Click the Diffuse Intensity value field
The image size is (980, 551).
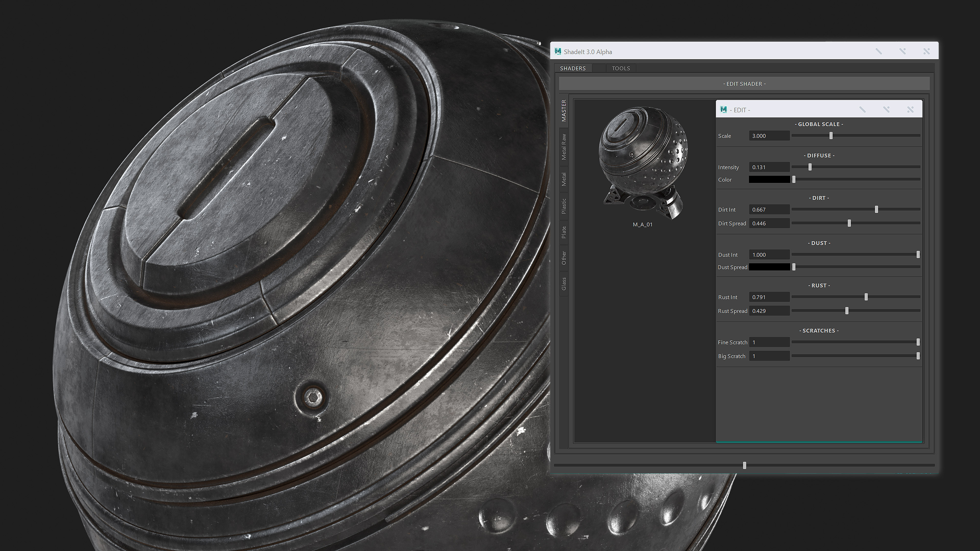click(x=769, y=167)
